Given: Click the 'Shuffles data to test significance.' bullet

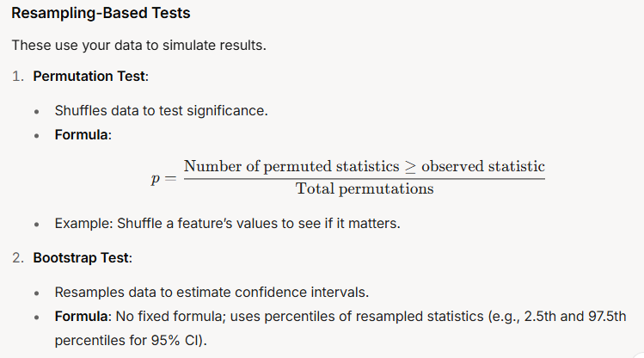Looking at the screenshot, I should [x=161, y=110].
